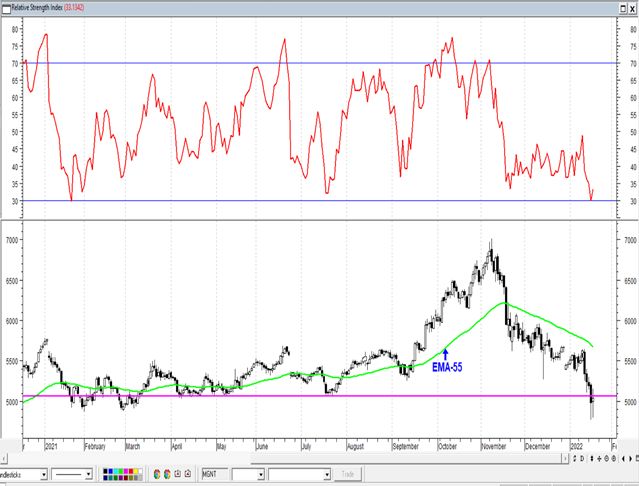Click the crosshair plus tool icon

point(599,458)
